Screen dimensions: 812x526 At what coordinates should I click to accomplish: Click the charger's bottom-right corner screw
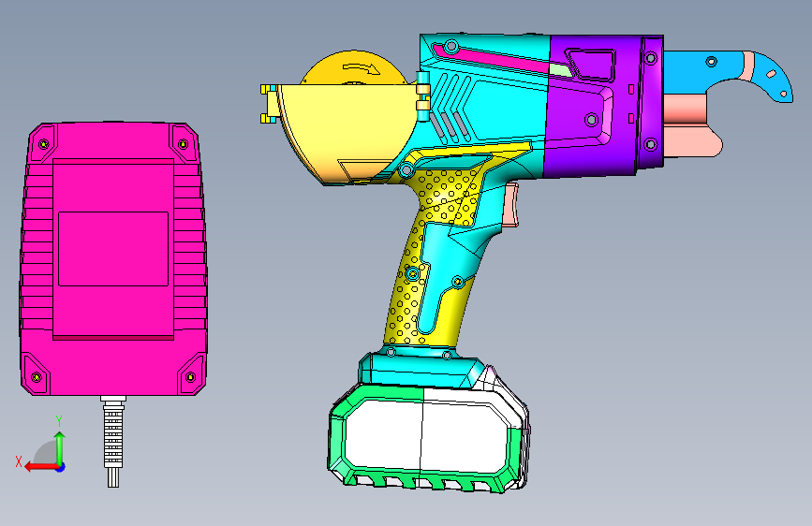(x=190, y=376)
